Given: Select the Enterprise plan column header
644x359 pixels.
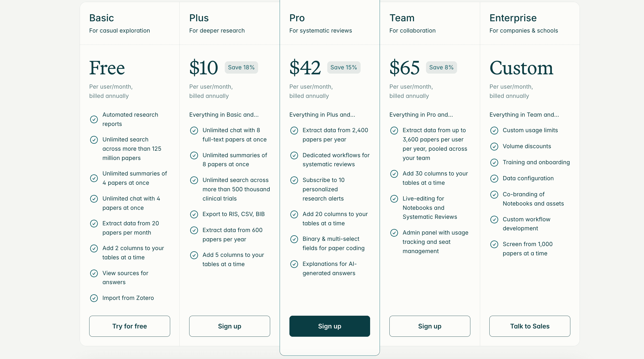Looking at the screenshot, I should pos(513,18).
